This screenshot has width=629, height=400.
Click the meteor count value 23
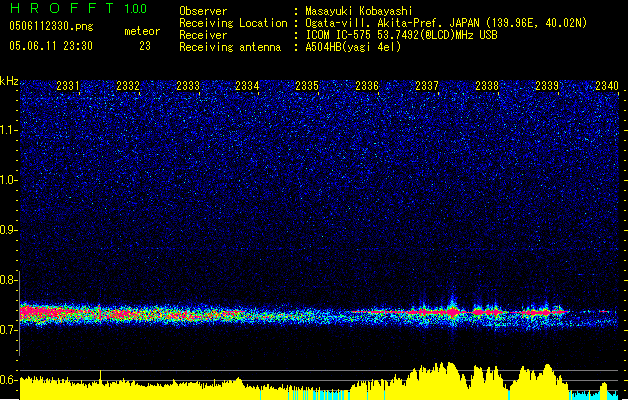pyautogui.click(x=145, y=46)
